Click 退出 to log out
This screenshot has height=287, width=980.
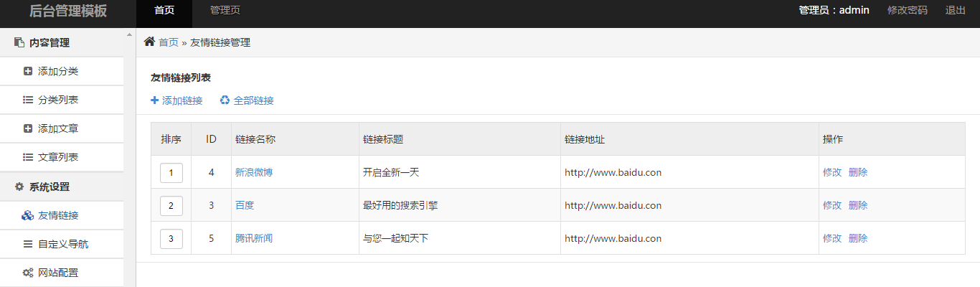coord(956,10)
